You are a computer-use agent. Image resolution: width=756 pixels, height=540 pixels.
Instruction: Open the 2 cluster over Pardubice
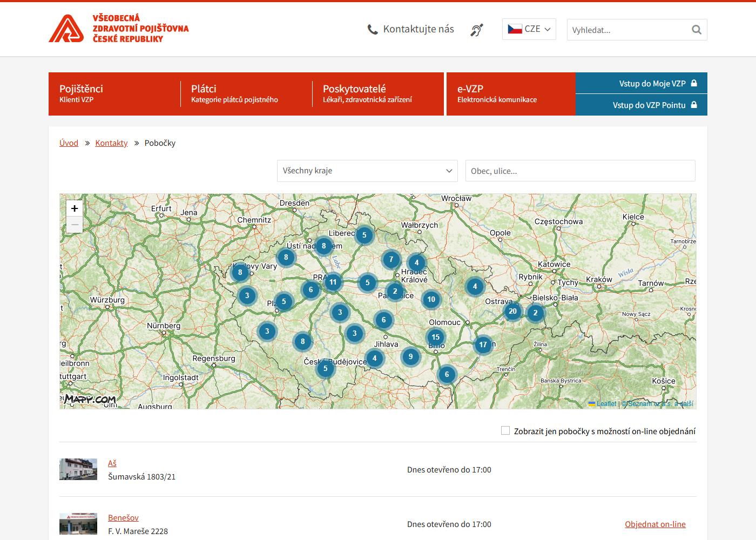click(x=395, y=292)
